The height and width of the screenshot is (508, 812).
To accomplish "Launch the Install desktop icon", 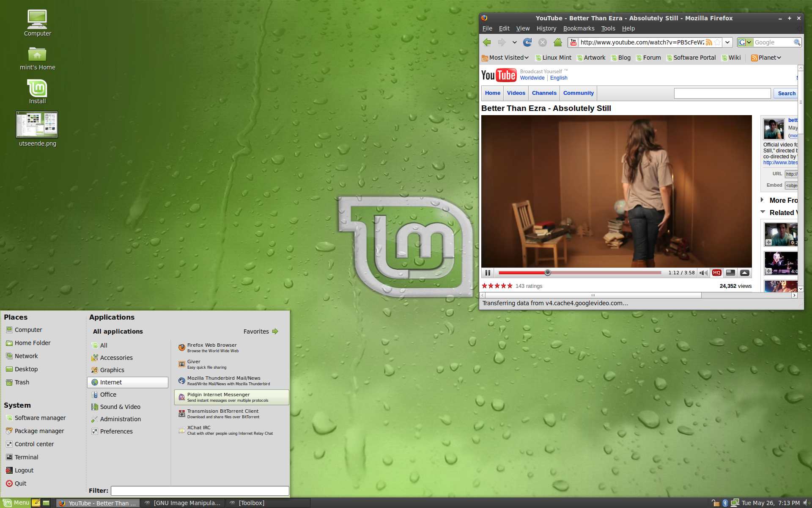I will click(x=37, y=91).
